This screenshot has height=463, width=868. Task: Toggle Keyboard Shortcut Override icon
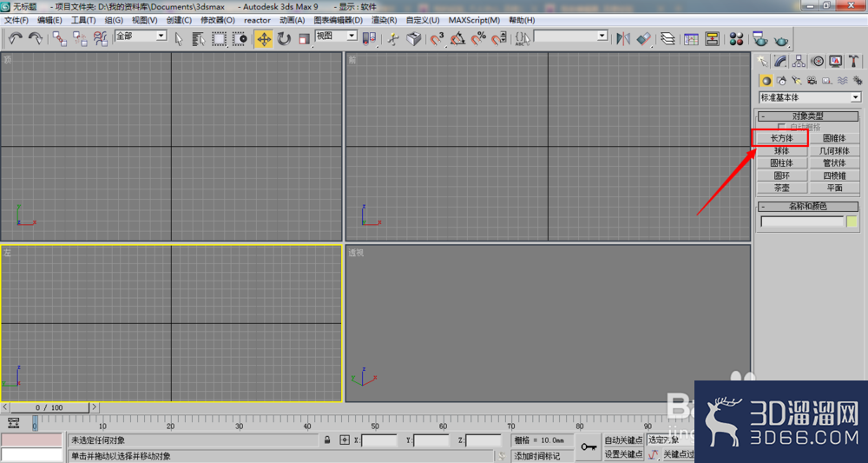[413, 39]
